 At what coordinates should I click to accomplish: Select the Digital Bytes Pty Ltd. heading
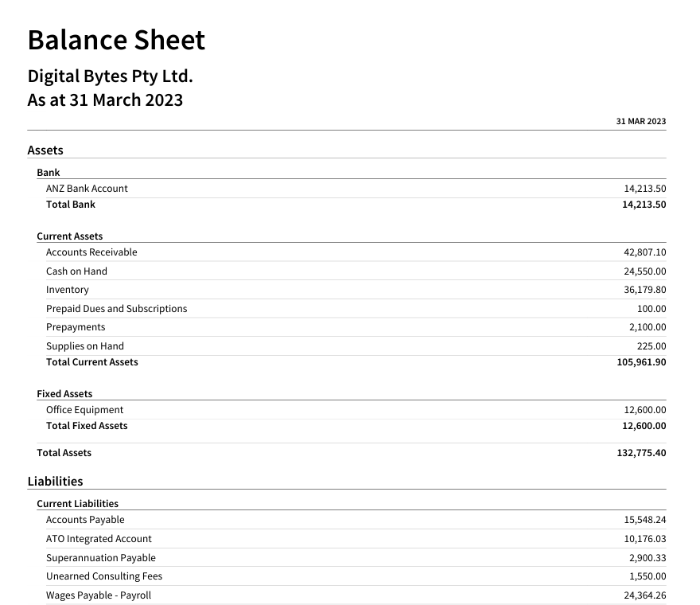pyautogui.click(x=110, y=76)
